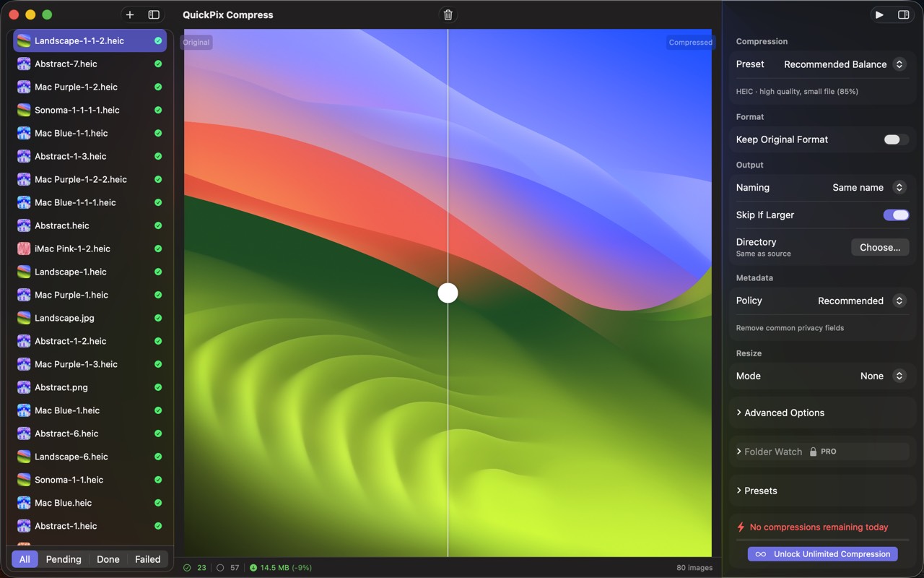924x578 pixels.
Task: Delete image with the trash icon
Action: 448,14
